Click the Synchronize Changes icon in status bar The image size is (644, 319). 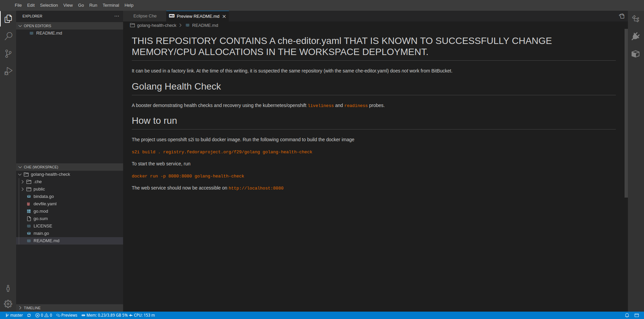(29, 315)
